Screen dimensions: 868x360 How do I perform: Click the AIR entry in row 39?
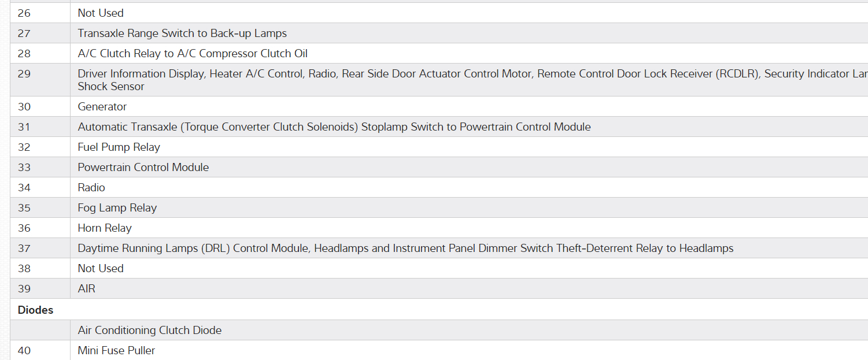87,288
